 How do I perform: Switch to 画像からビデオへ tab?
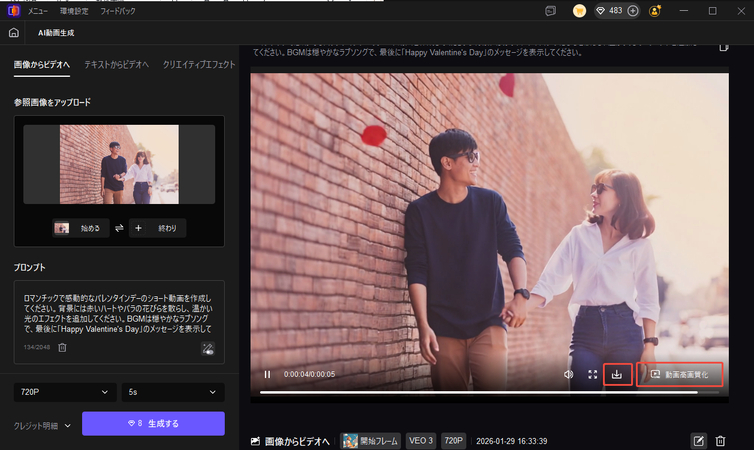point(42,64)
